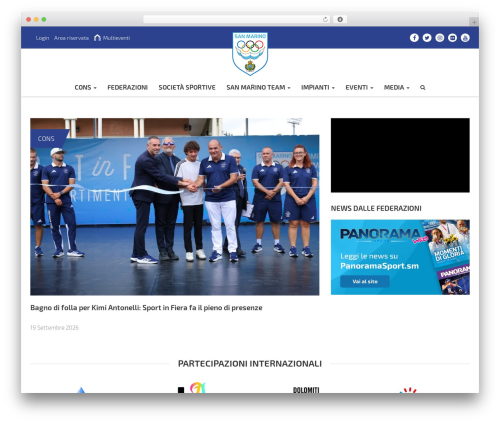Open Area riservata link
500x423 pixels.
click(x=71, y=38)
